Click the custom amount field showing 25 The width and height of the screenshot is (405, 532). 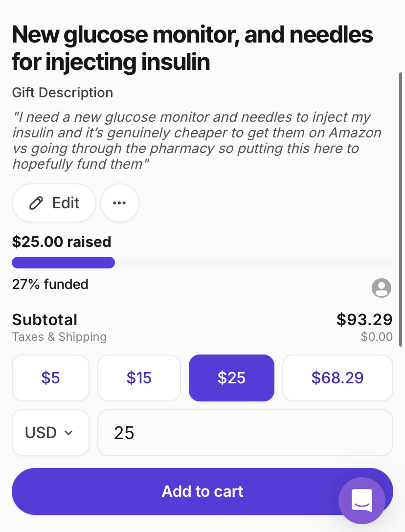(x=245, y=433)
